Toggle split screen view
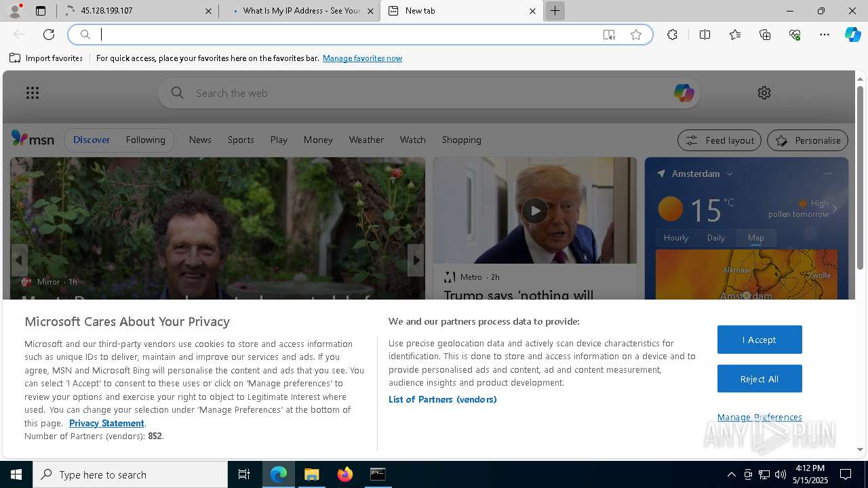The height and width of the screenshot is (488, 868). coord(705,35)
